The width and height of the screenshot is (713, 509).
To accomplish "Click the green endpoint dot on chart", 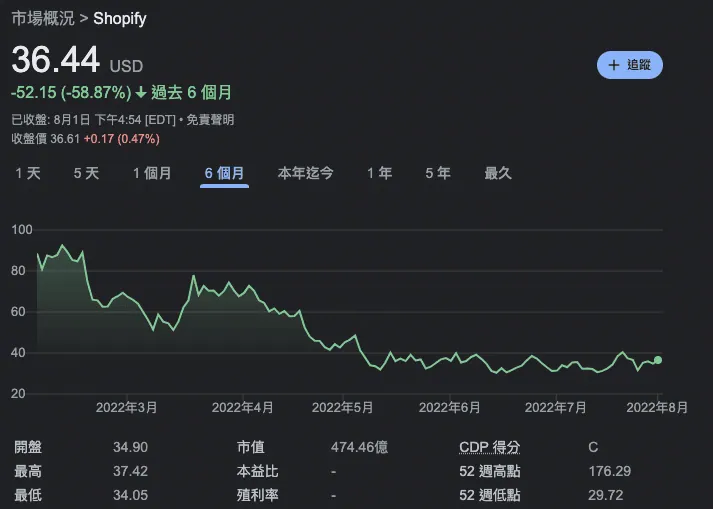I will pyautogui.click(x=658, y=360).
